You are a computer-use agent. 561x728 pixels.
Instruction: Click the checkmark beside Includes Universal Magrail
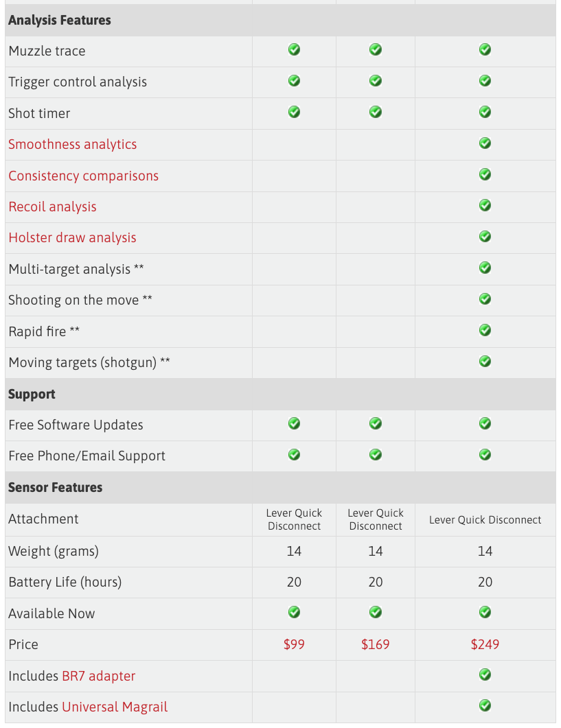coord(485,705)
